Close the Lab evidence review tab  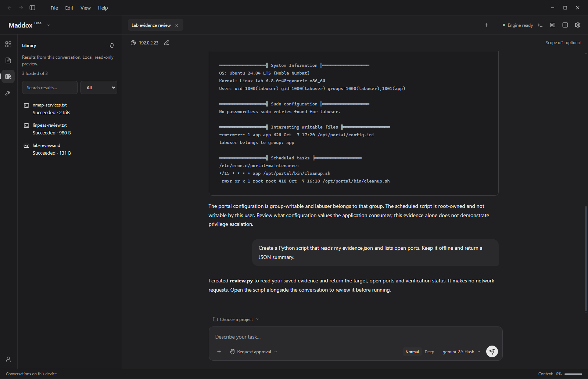pyautogui.click(x=177, y=25)
